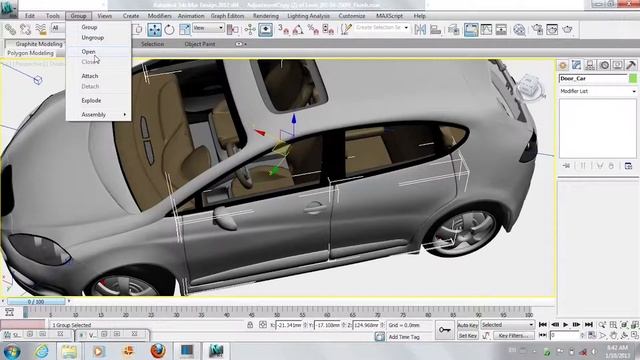Open the Schematic View icon
Viewport: 640px width, 360px height.
501,29
